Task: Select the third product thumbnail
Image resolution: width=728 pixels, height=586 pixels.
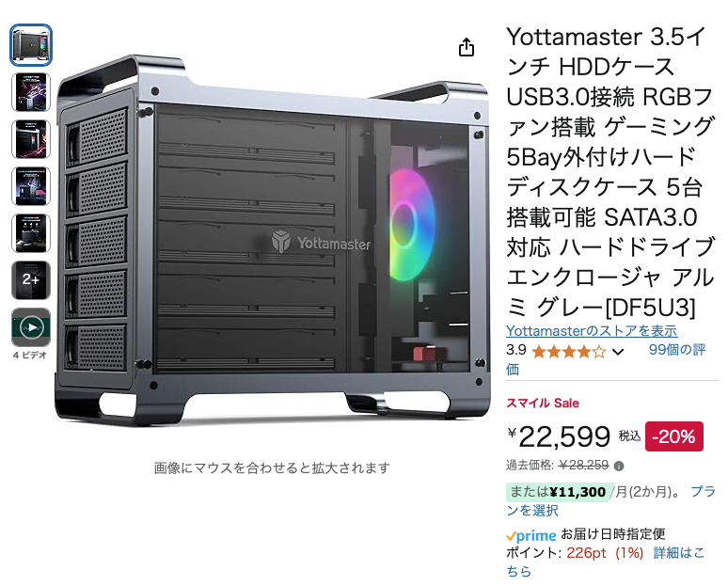Action: click(31, 139)
